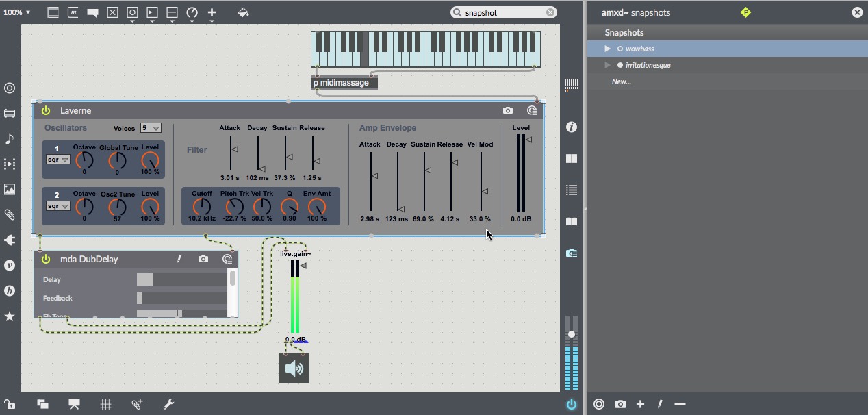Open the inspector info icon
Image resolution: width=868 pixels, height=415 pixels.
572,127
